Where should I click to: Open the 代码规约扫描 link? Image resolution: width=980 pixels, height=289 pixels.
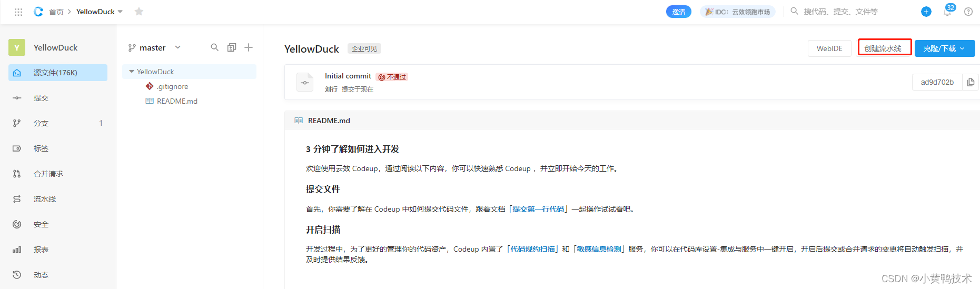(533, 249)
